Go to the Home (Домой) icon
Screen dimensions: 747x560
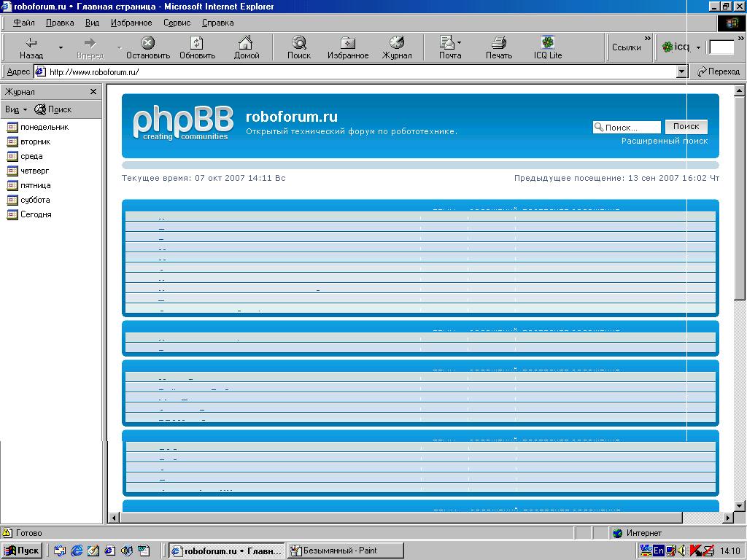[x=247, y=47]
